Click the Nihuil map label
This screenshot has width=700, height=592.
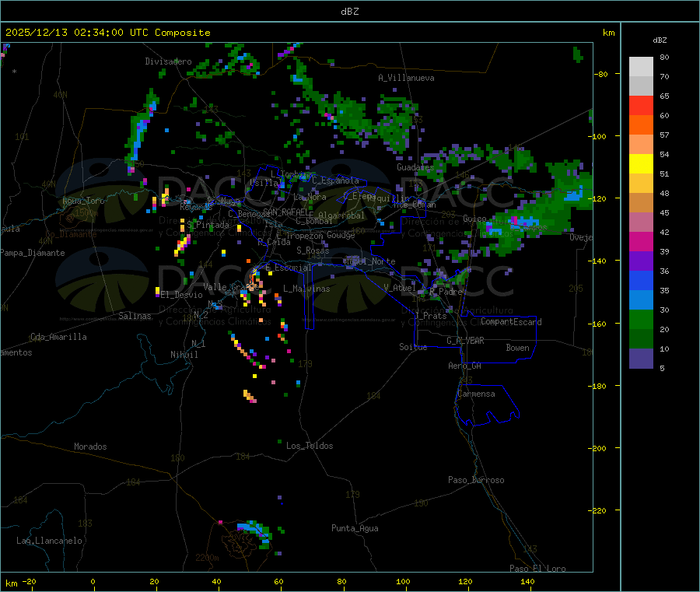point(184,355)
